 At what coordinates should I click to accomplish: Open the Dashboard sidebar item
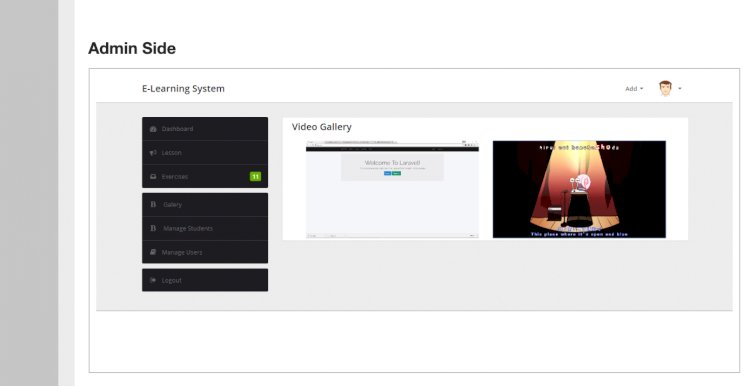click(205, 129)
